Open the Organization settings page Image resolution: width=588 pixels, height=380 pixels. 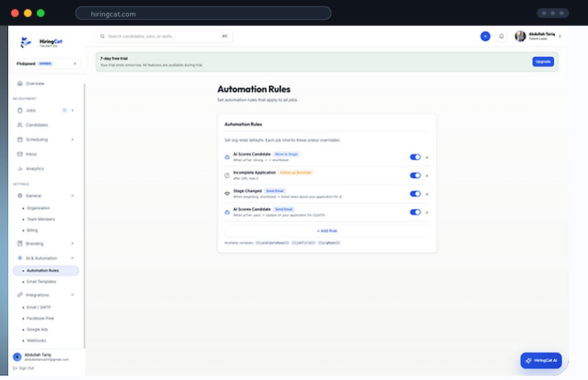pyautogui.click(x=38, y=208)
